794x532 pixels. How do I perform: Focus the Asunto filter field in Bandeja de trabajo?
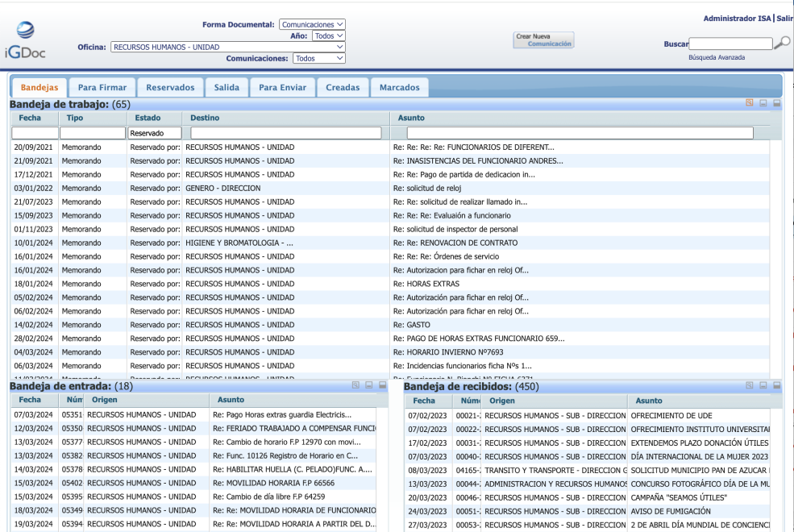[580, 133]
